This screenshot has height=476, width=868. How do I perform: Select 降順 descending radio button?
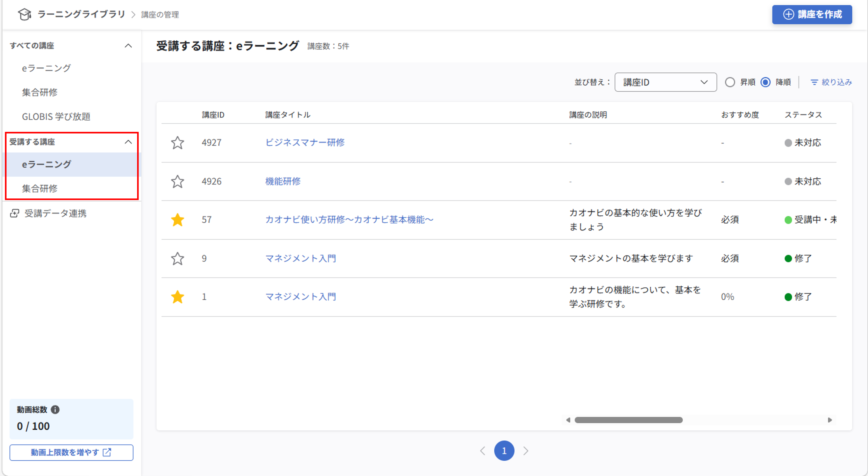click(766, 82)
